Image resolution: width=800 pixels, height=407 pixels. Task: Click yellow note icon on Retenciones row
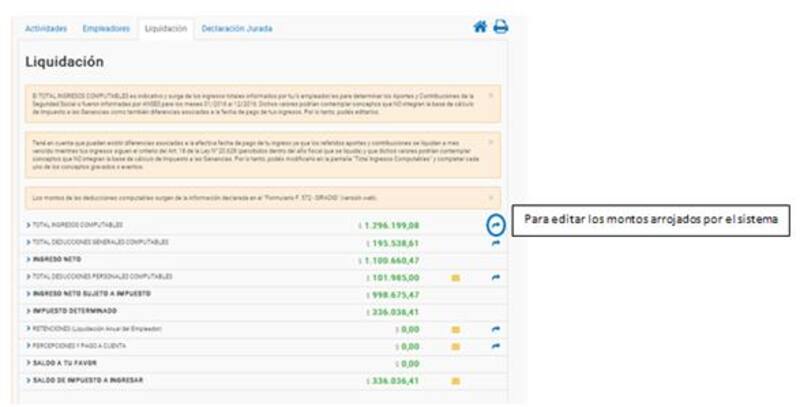tap(456, 328)
